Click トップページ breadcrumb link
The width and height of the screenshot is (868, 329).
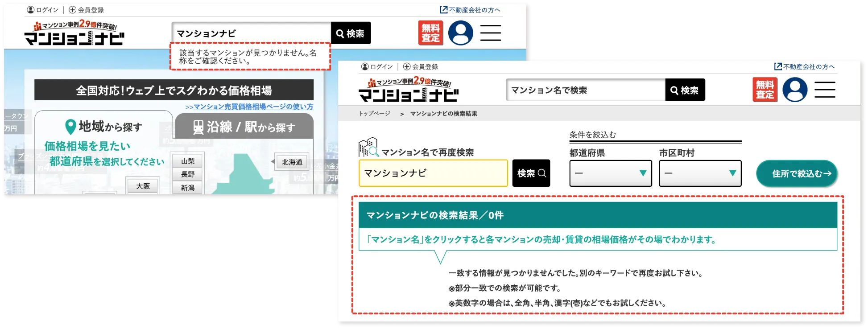(x=375, y=113)
